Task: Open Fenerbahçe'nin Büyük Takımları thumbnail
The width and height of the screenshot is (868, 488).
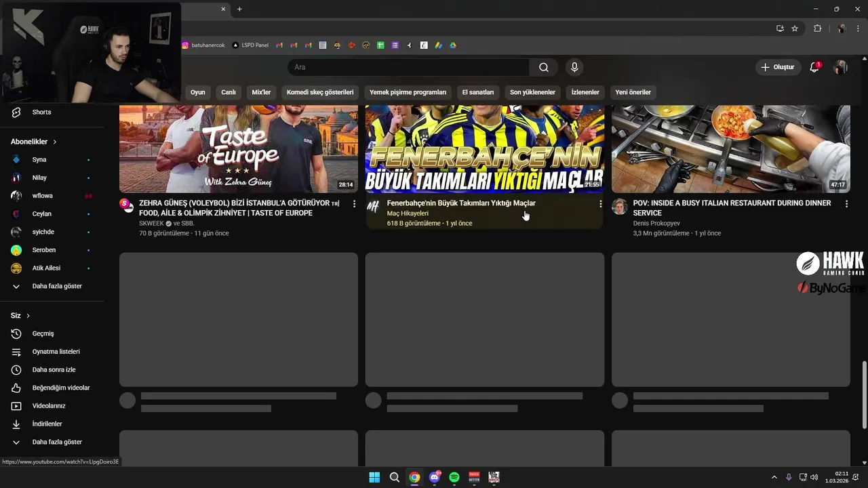Action: pos(485,149)
